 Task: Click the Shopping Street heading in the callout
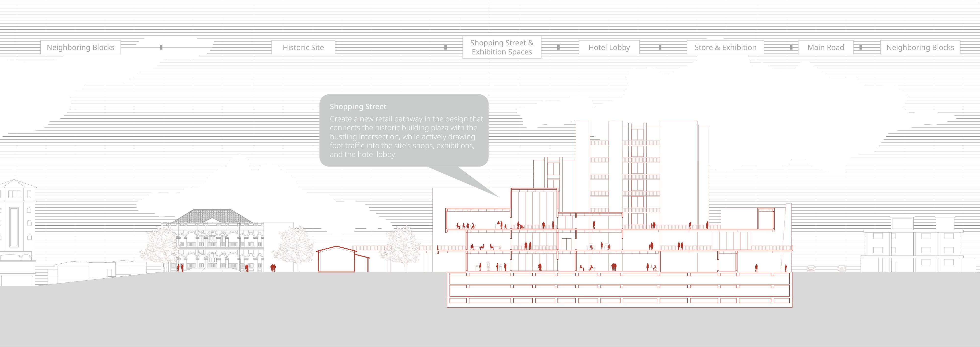358,107
